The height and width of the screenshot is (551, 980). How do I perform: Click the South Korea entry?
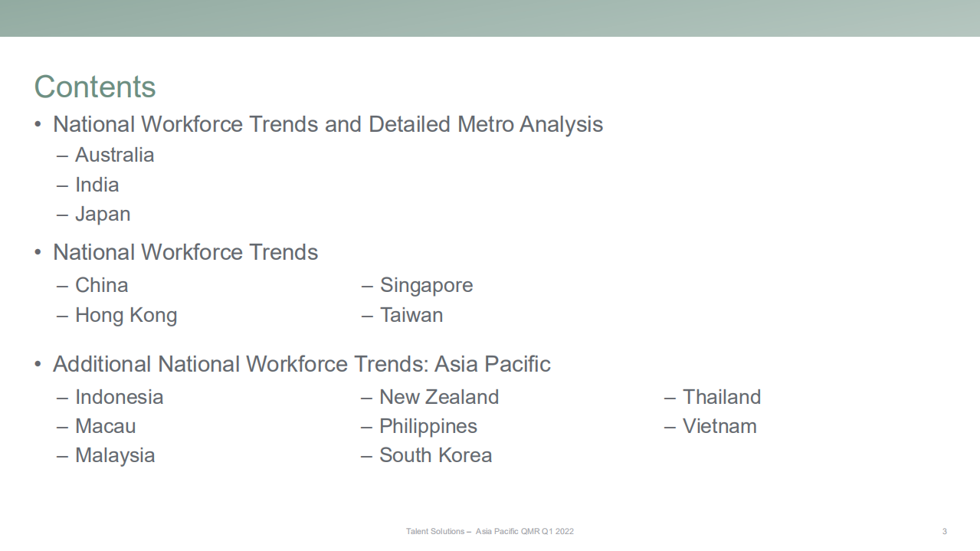point(435,455)
